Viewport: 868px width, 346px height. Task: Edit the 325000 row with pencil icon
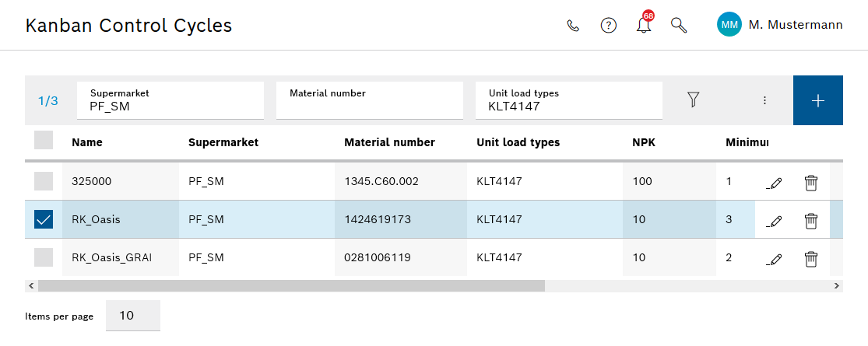775,183
